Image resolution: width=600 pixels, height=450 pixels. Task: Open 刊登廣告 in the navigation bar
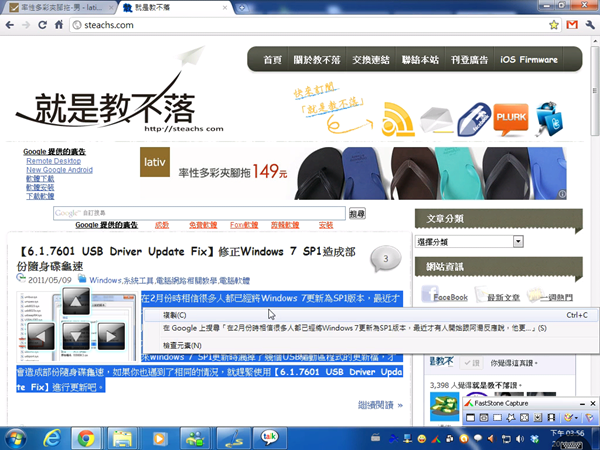tap(469, 60)
